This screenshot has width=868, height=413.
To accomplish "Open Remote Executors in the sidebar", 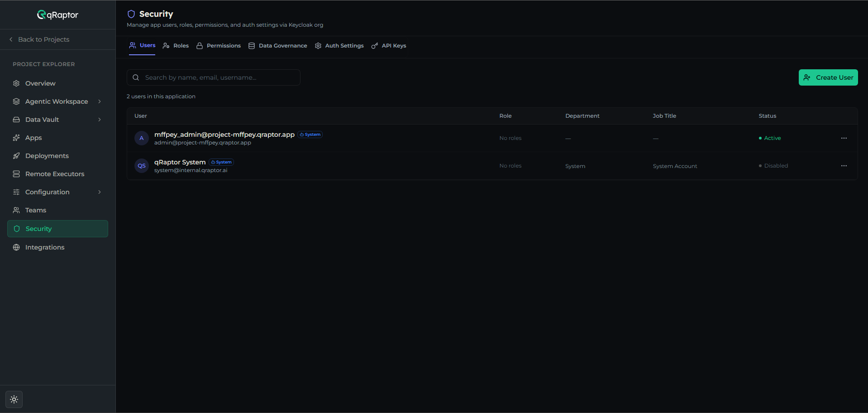I will point(57,174).
